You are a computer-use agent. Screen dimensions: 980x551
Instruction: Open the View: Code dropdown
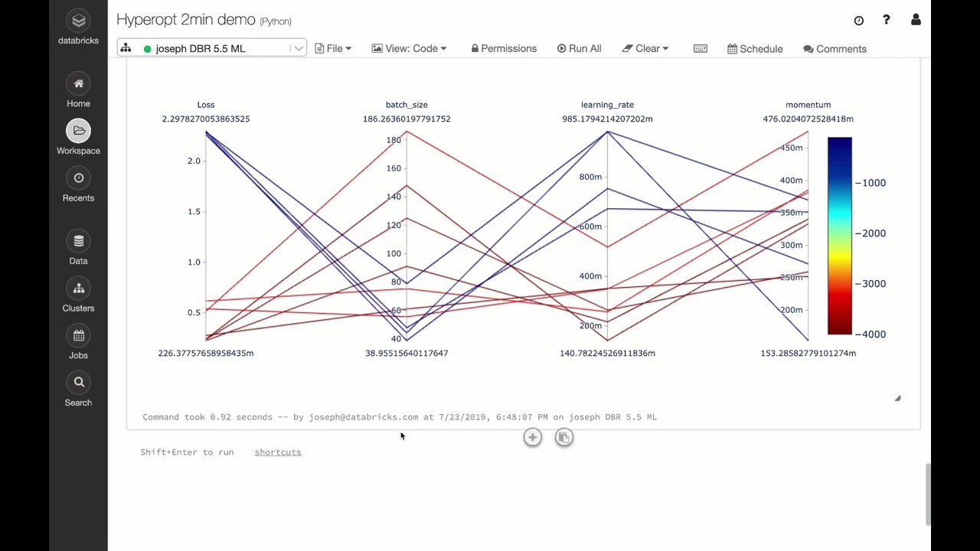pos(409,48)
